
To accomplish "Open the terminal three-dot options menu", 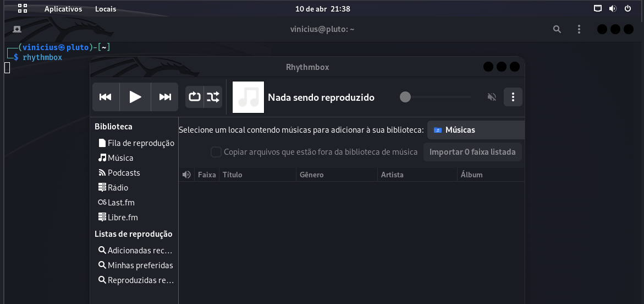I will click(579, 29).
